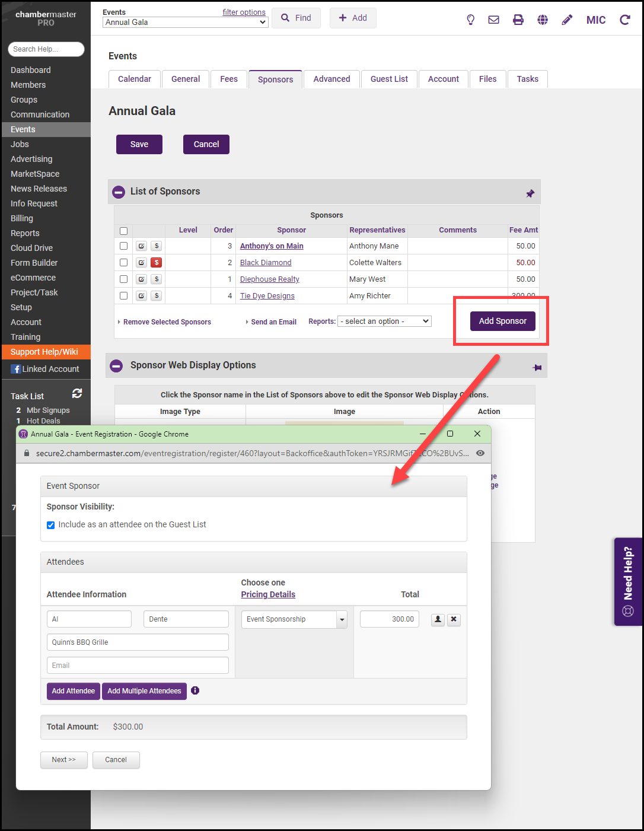Click the pencil edit icon in header
The height and width of the screenshot is (831, 644).
[x=567, y=20]
